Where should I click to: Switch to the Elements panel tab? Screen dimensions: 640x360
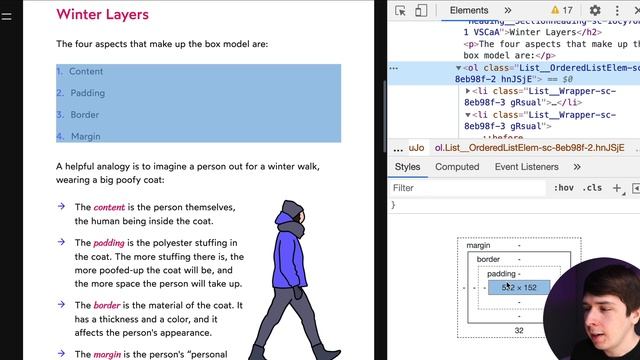pos(469,10)
